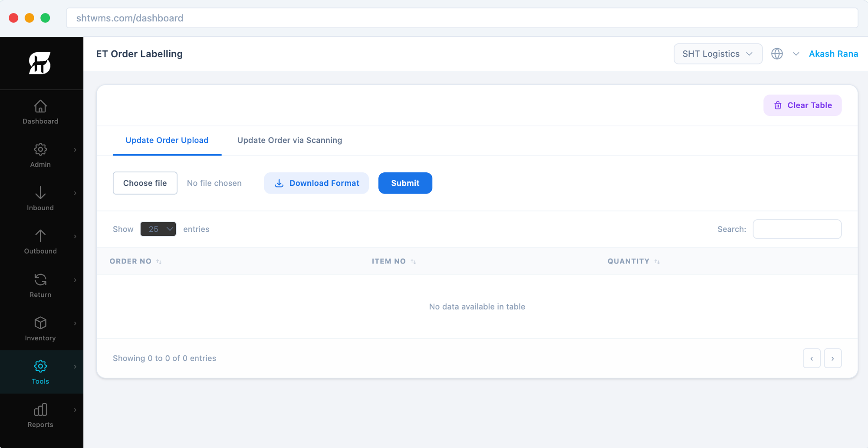Open the Return refresh-arrows icon
Image resolution: width=868 pixels, height=448 pixels.
point(40,280)
